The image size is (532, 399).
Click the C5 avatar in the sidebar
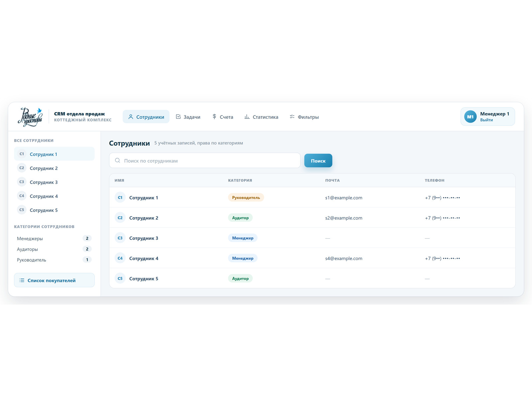click(x=22, y=210)
